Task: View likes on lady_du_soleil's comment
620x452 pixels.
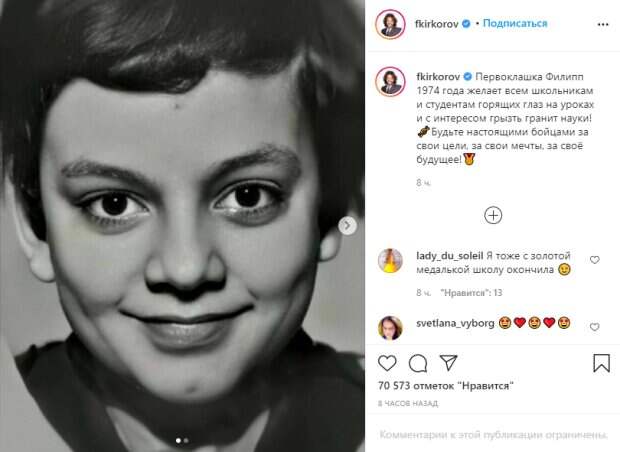Action: [x=471, y=293]
